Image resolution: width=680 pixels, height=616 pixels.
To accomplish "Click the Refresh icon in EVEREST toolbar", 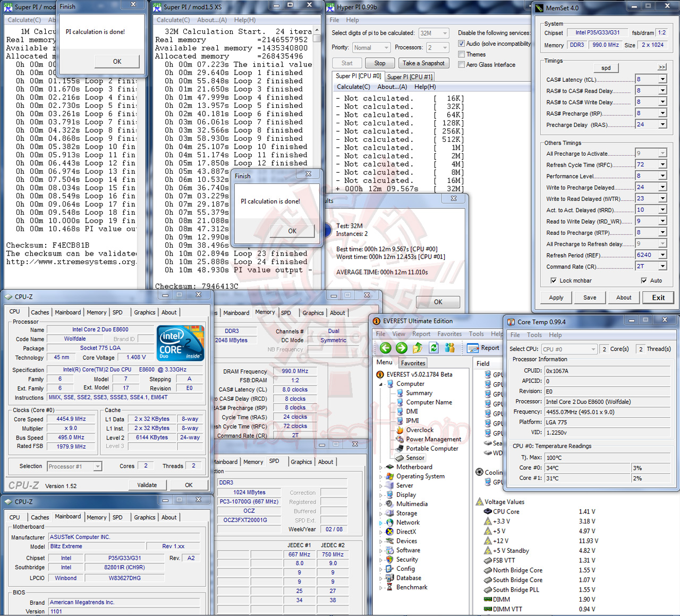I will (434, 348).
